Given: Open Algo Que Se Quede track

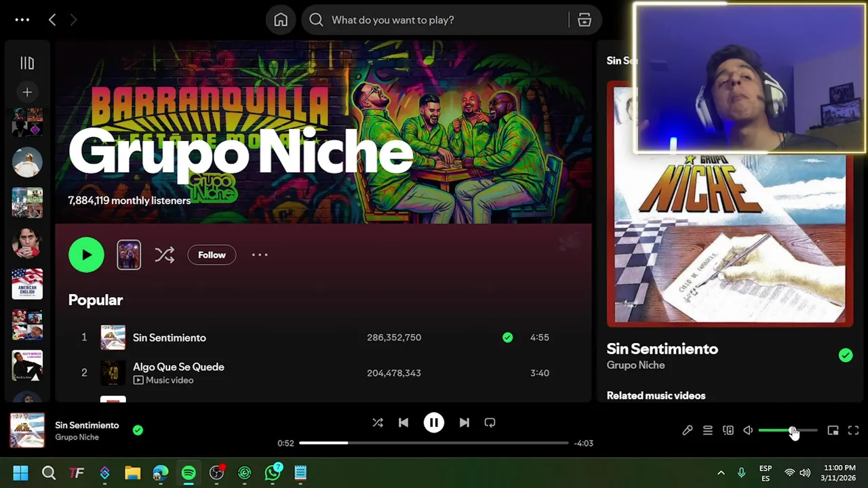Looking at the screenshot, I should point(178,367).
